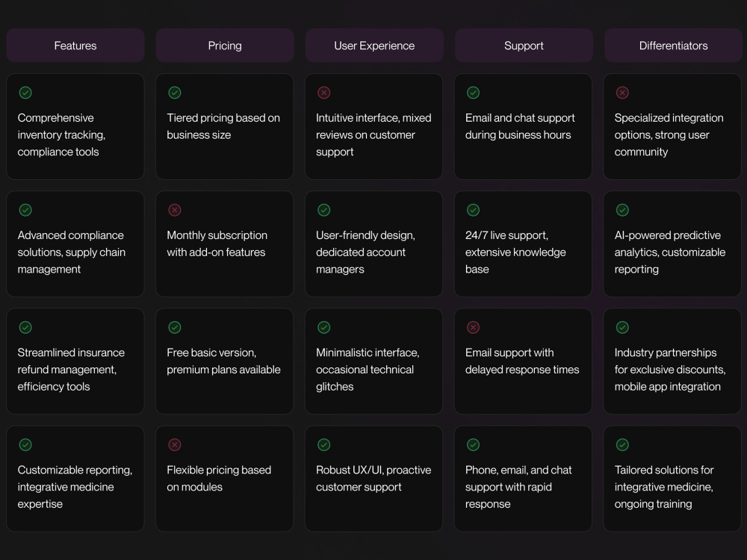Select the Features column header
Viewport: 747px width, 560px height.
[75, 46]
